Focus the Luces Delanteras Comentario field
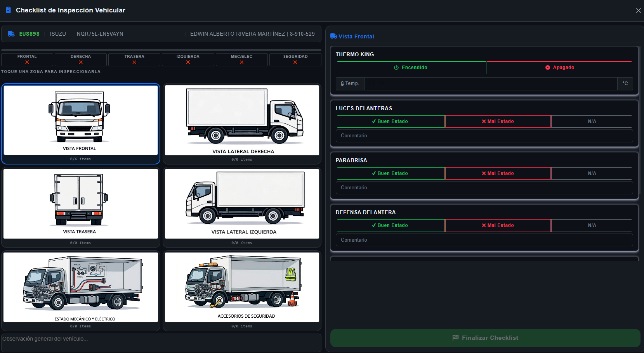The height and width of the screenshot is (353, 644). [484, 136]
